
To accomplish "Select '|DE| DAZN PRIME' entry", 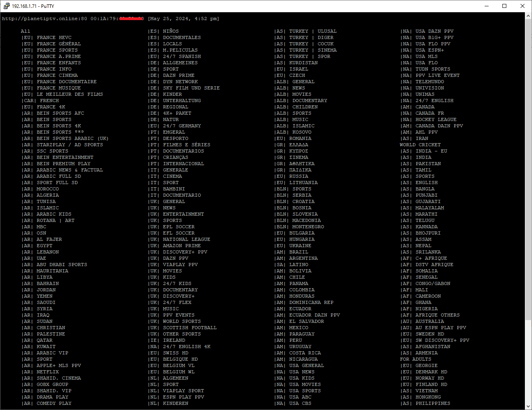I will pyautogui.click(x=171, y=75).
